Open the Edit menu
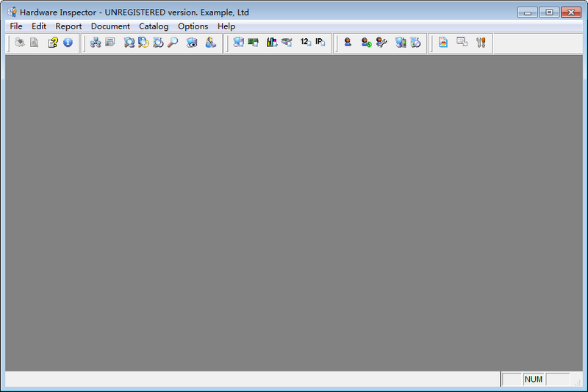This screenshot has height=392, width=588. click(39, 26)
